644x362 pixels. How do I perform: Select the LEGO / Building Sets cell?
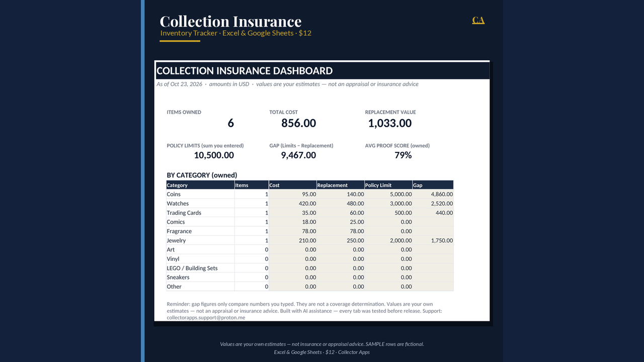pos(200,268)
